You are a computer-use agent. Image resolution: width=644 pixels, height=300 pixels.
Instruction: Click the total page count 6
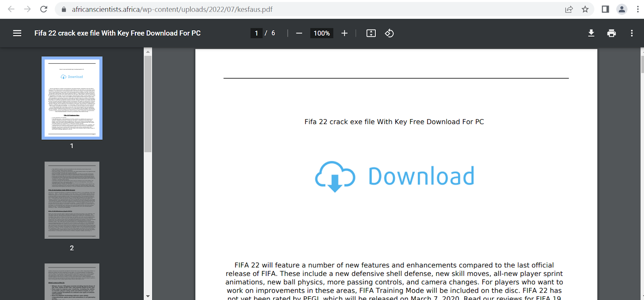[x=273, y=33]
